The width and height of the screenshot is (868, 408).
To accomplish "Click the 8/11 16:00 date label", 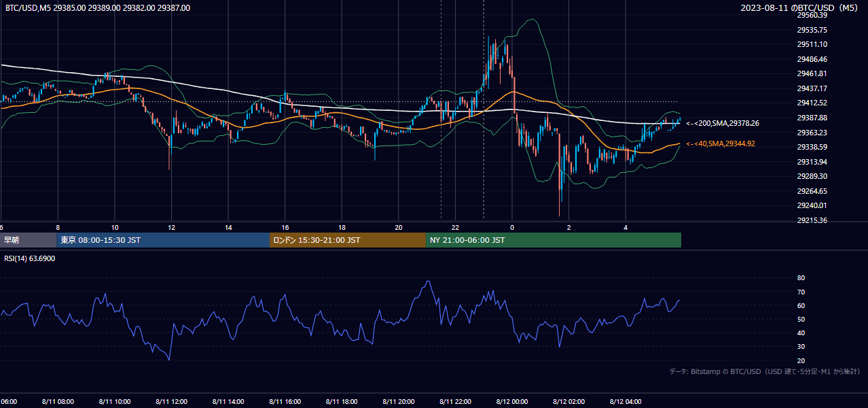I will 285,402.
